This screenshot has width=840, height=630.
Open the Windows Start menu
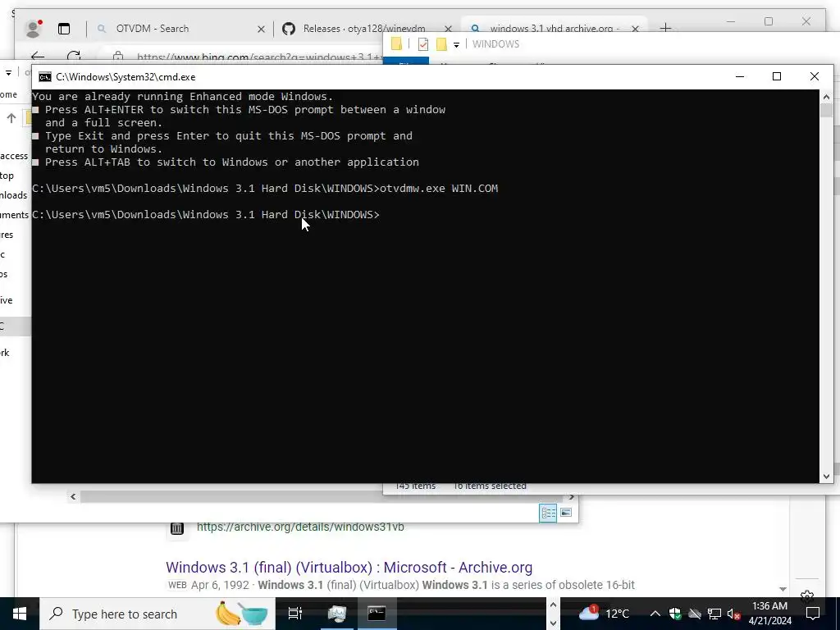(20, 614)
